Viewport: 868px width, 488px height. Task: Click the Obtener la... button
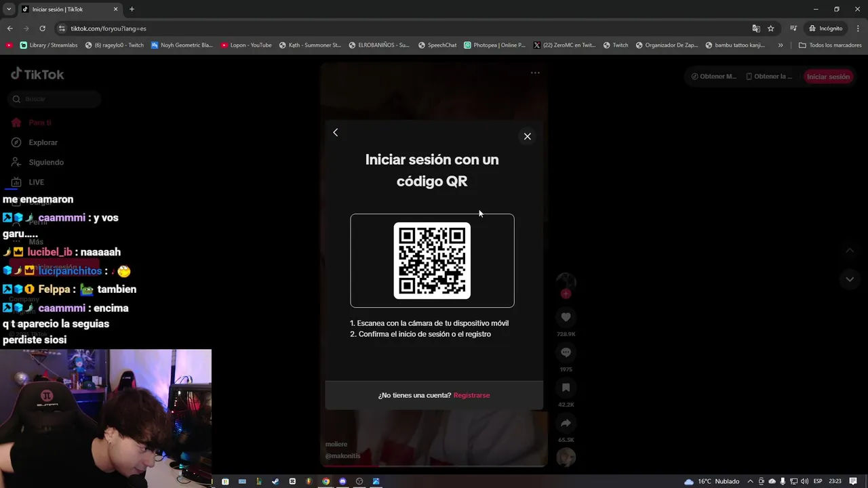click(769, 77)
